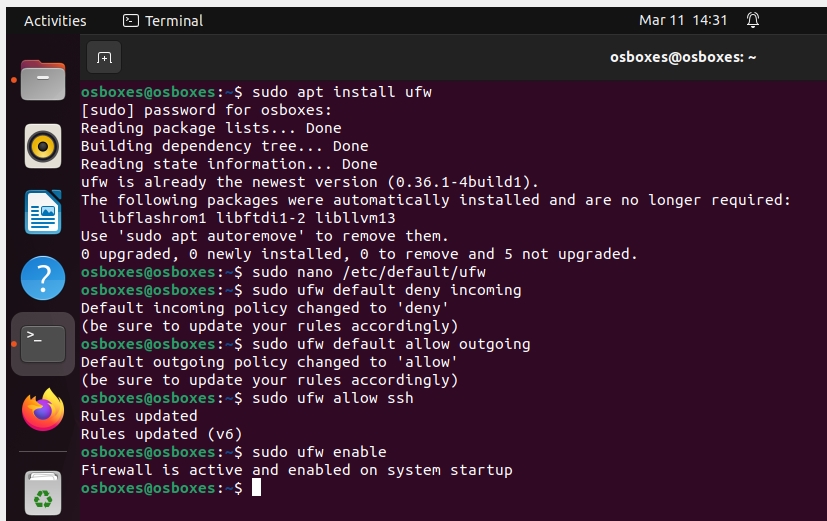827x521 pixels.
Task: Click the 'sudo ufw allow ssh' command
Action: (x=333, y=398)
